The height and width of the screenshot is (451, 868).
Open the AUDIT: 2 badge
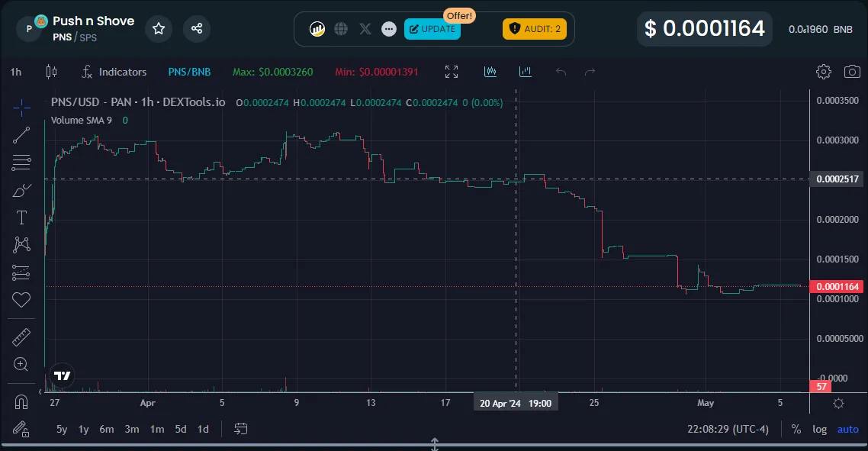pos(534,29)
